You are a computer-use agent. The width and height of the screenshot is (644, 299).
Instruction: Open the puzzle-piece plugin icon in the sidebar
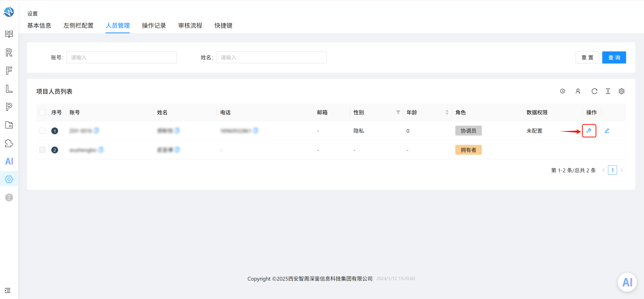[x=9, y=143]
